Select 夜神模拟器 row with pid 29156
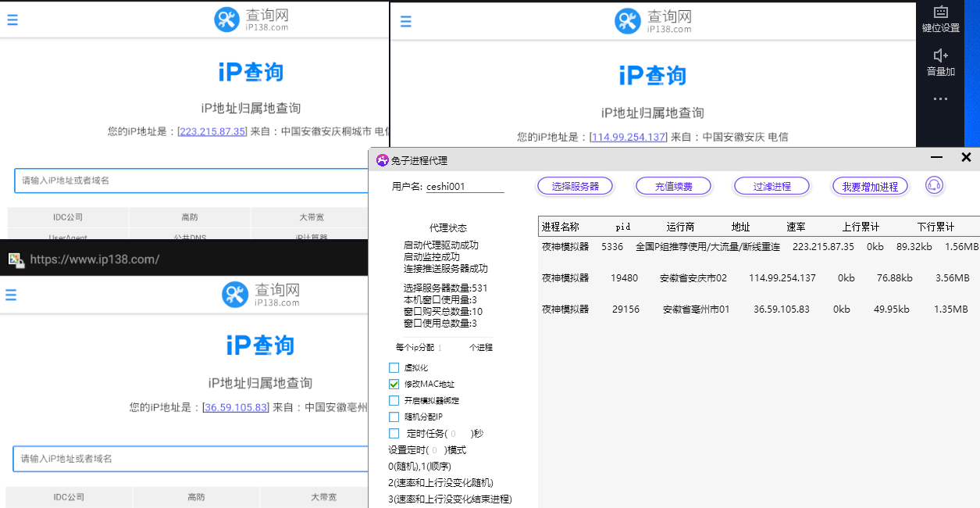The image size is (980, 508). click(x=759, y=309)
